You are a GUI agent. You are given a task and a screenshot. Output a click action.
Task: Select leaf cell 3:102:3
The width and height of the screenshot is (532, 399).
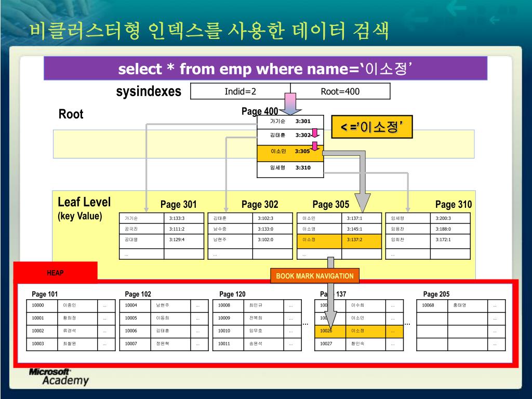pyautogui.click(x=272, y=218)
